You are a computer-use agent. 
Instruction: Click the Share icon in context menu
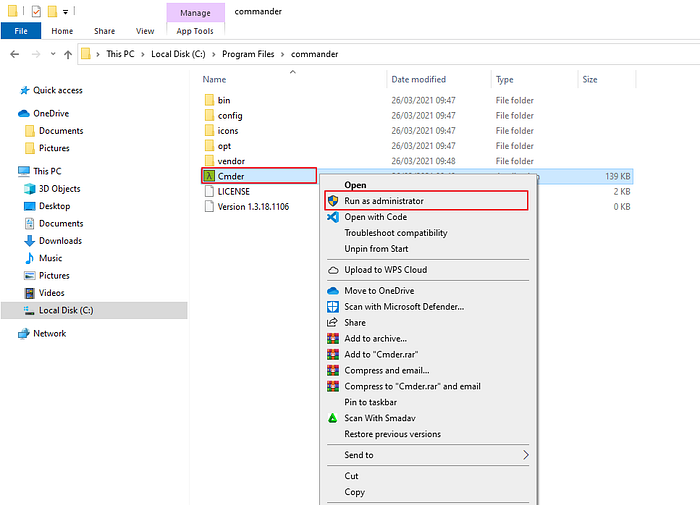click(x=333, y=322)
